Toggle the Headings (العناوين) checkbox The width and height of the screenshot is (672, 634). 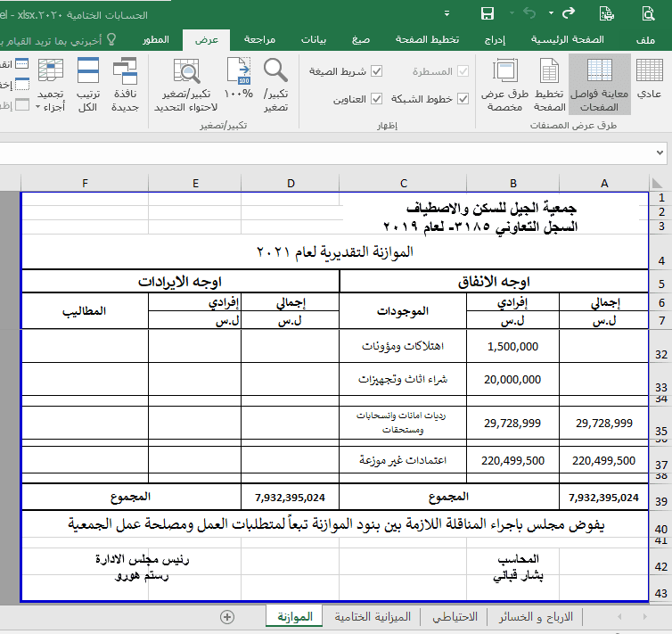point(376,99)
